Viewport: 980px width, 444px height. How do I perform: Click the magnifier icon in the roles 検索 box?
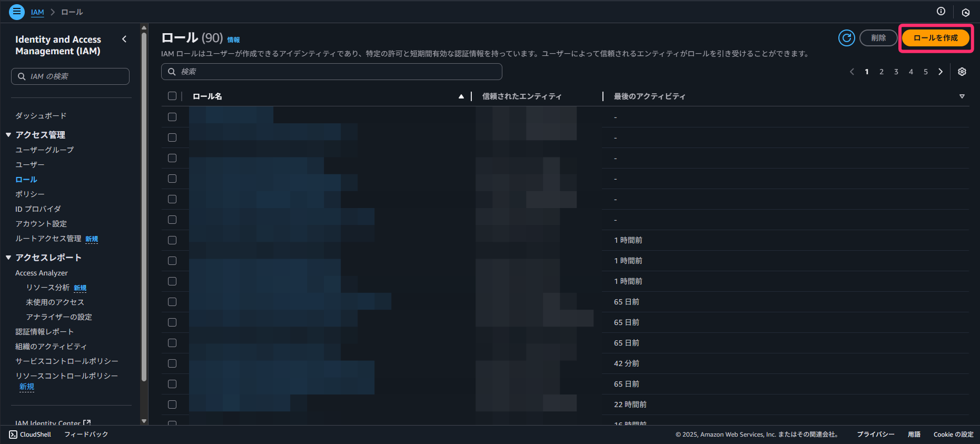tap(172, 72)
